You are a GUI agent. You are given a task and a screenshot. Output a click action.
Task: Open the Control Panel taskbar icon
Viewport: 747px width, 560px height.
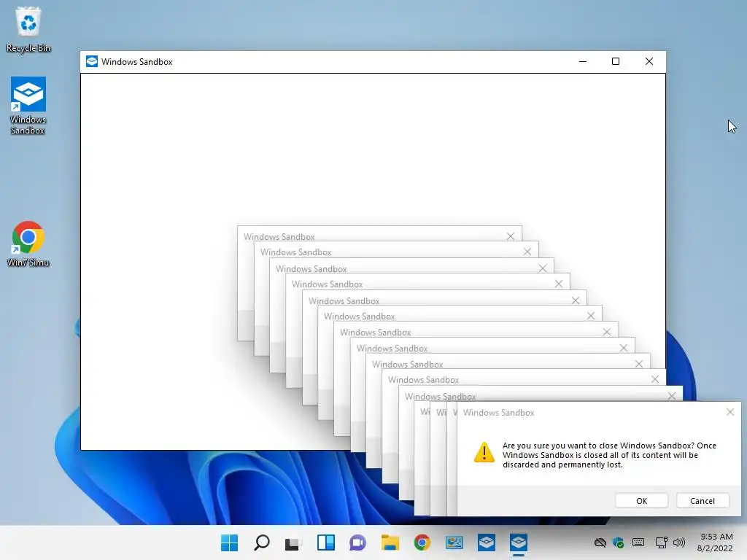click(x=454, y=542)
